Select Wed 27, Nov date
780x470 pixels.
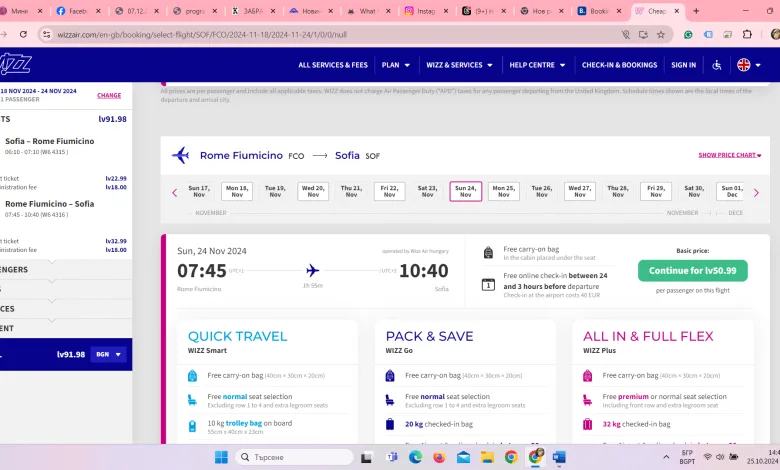[580, 191]
